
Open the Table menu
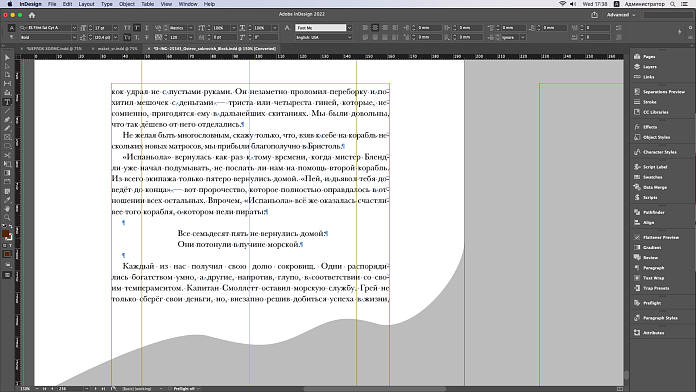pos(147,4)
